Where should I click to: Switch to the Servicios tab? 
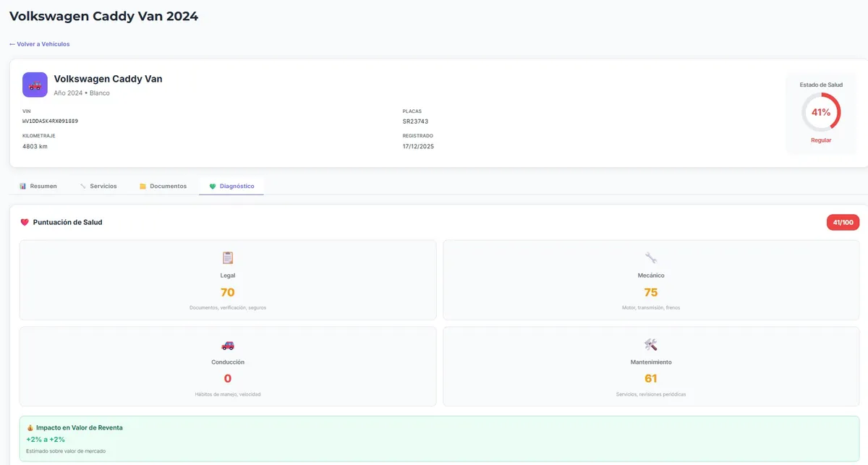(x=98, y=186)
